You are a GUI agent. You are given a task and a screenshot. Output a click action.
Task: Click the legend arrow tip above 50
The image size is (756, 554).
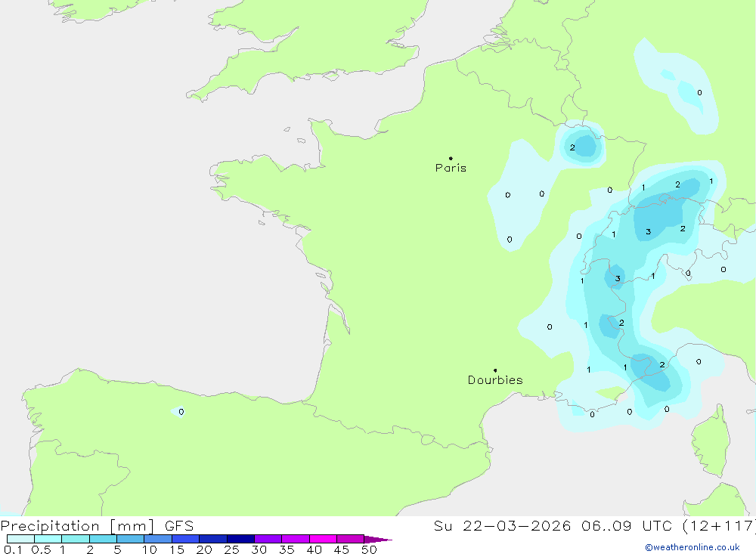tap(379, 539)
